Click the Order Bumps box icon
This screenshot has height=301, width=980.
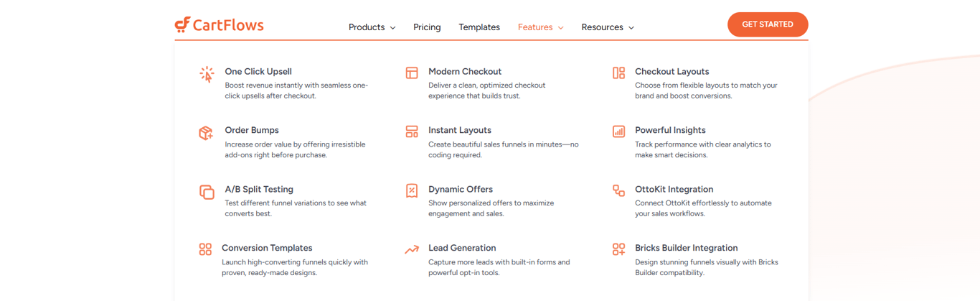pyautogui.click(x=206, y=133)
